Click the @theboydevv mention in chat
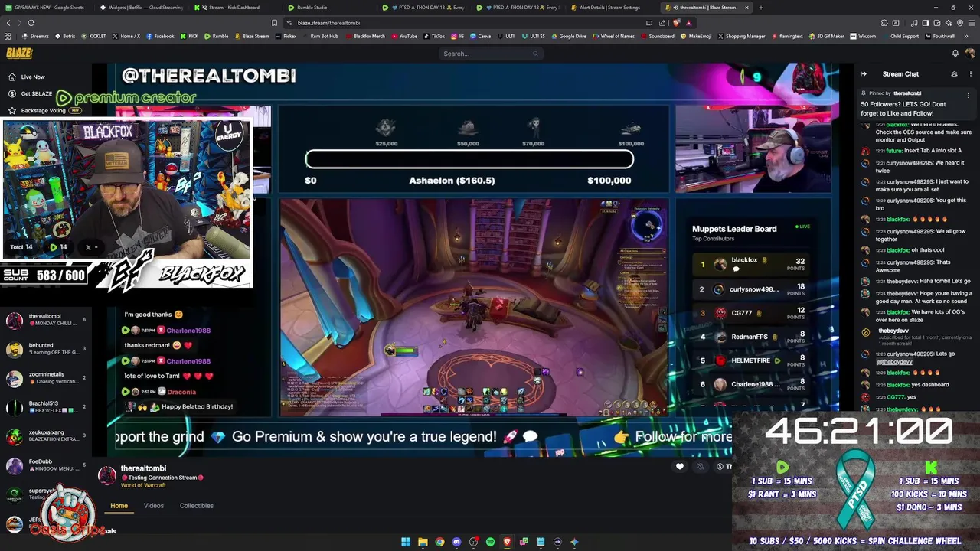Screen dimensions: 980x551 click(x=894, y=361)
